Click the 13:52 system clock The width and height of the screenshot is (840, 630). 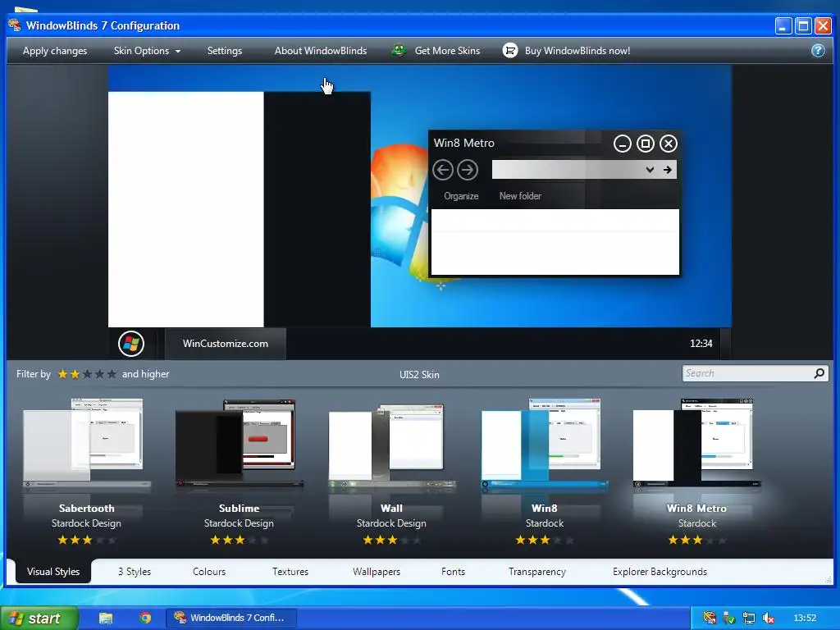(x=805, y=618)
